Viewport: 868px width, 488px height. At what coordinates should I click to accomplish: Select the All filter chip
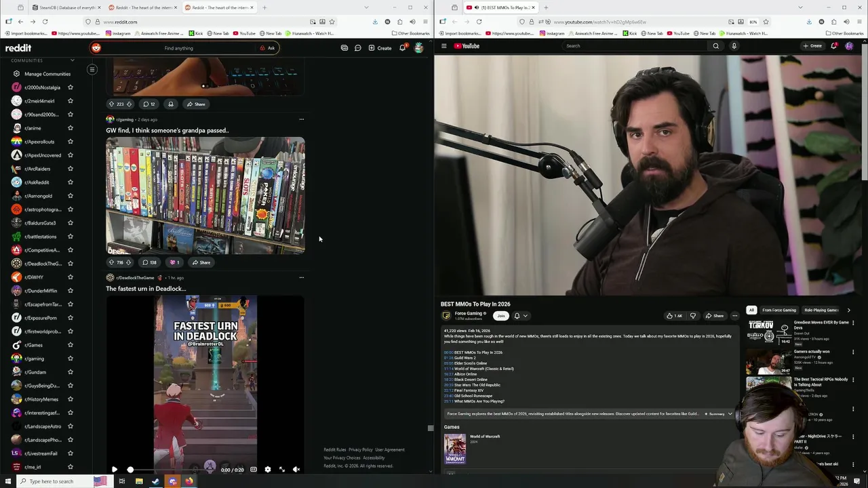[x=751, y=310]
